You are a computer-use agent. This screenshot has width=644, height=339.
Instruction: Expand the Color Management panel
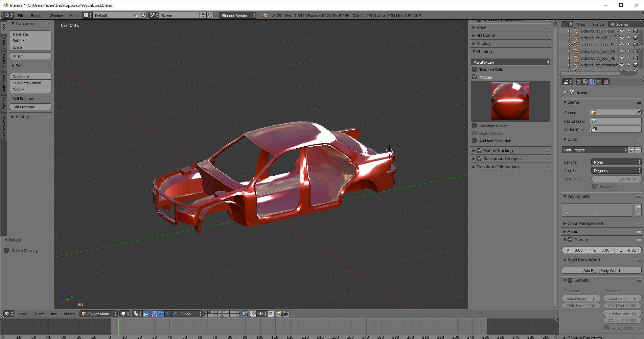coord(585,224)
